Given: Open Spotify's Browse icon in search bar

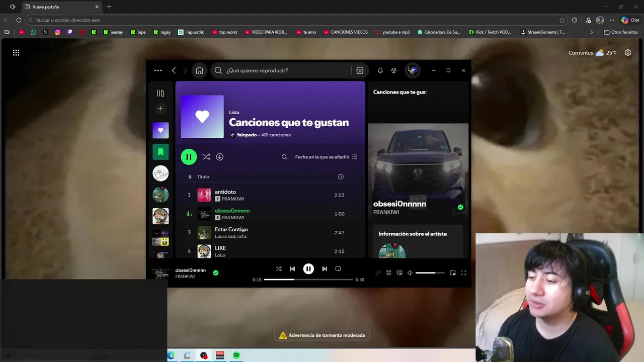Looking at the screenshot, I should (360, 70).
